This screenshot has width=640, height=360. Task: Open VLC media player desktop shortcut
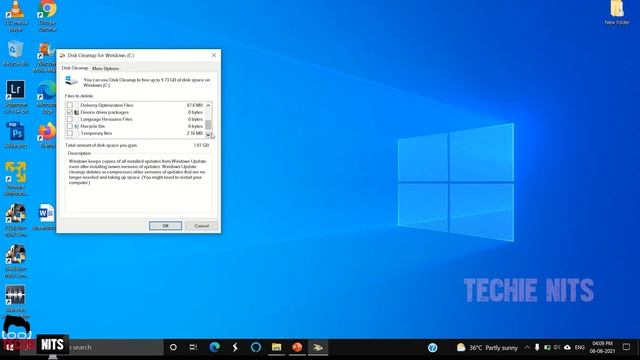(x=16, y=16)
